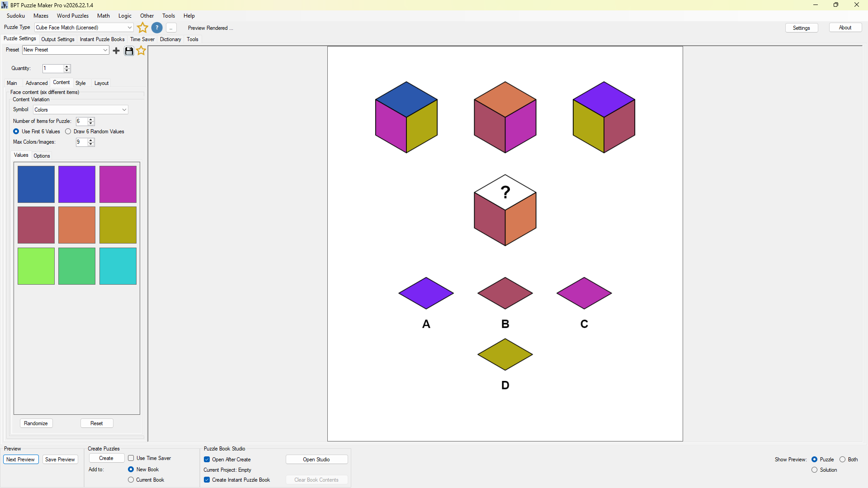The width and height of the screenshot is (868, 488).
Task: Click the Quantity input field
Action: tap(53, 69)
